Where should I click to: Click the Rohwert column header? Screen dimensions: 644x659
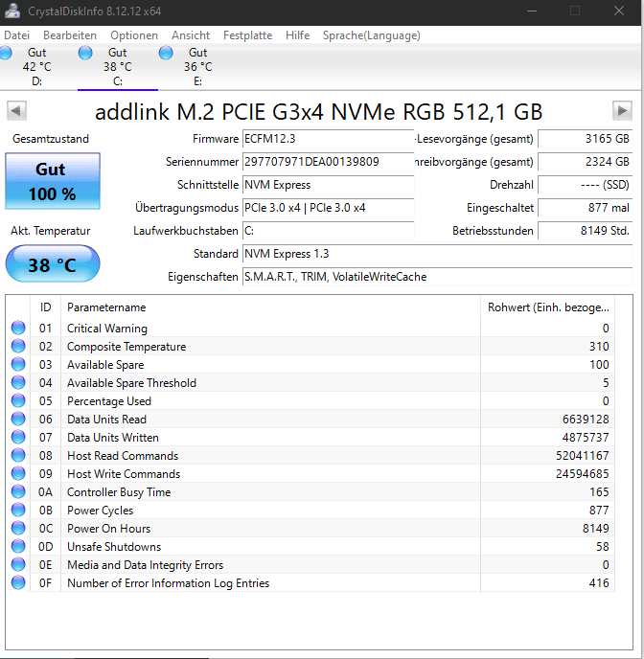(548, 307)
